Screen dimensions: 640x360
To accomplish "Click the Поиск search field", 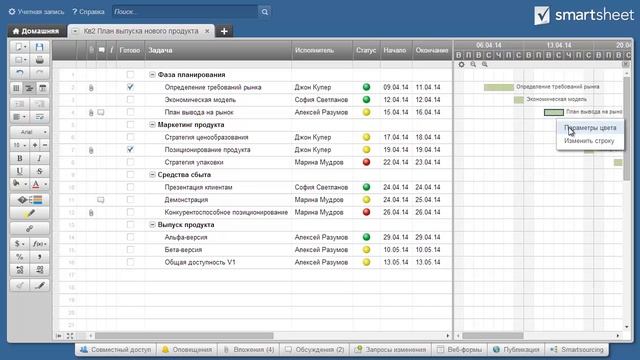I will tap(185, 12).
